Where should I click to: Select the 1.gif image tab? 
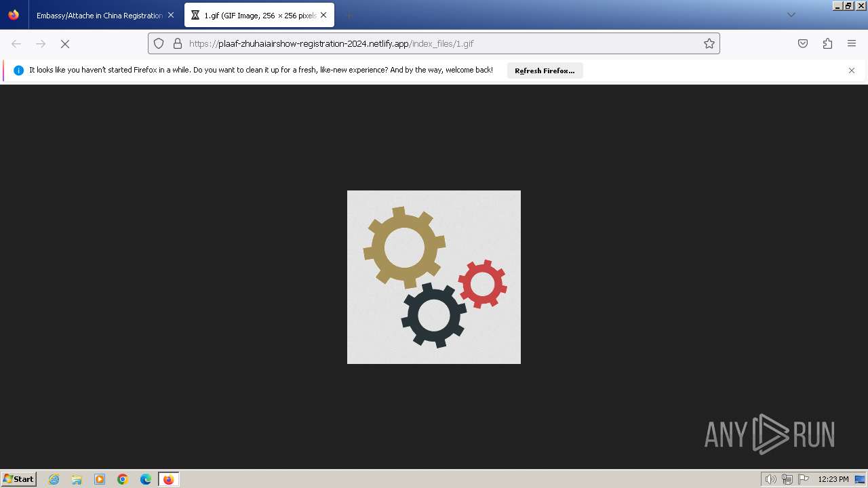260,15
